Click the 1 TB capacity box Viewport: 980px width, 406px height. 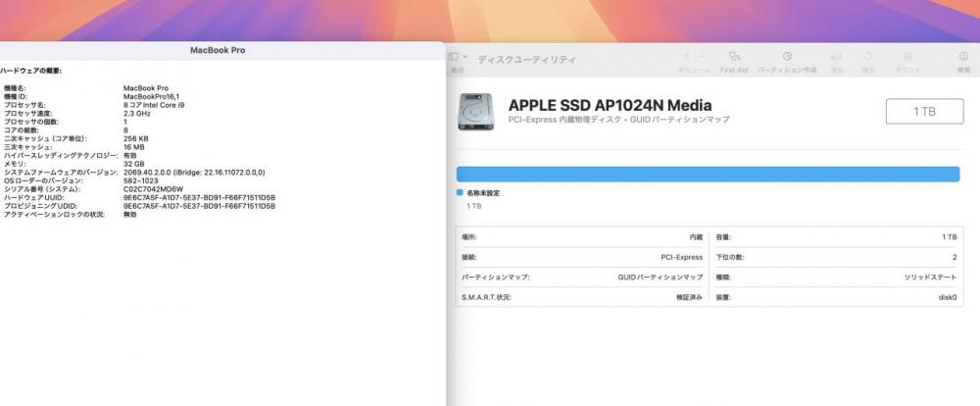click(x=924, y=112)
